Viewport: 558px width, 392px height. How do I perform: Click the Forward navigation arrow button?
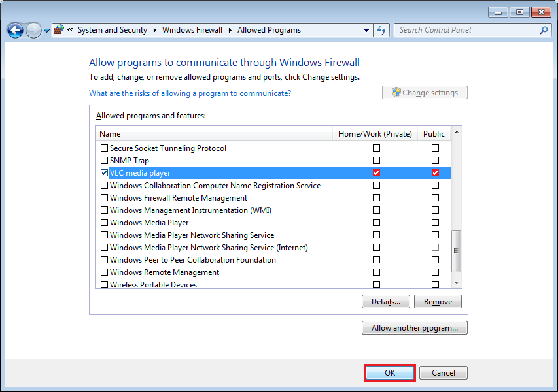coord(33,30)
